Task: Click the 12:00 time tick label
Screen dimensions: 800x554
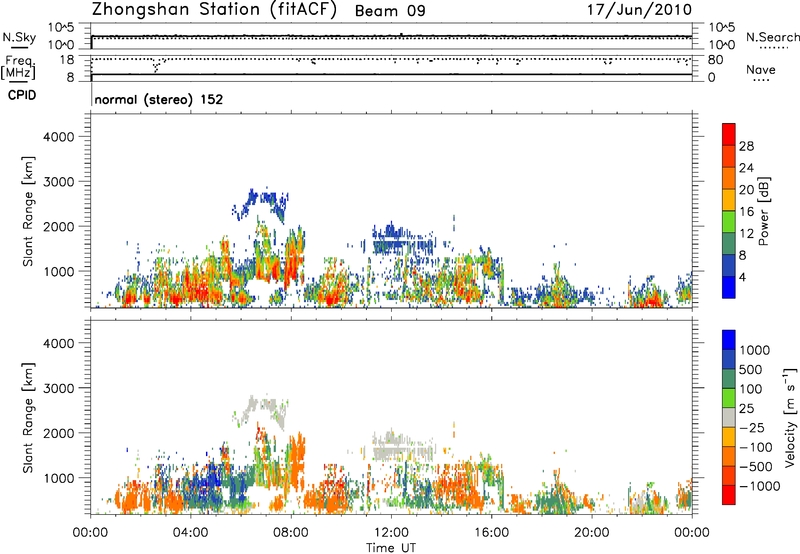Action: (391, 533)
